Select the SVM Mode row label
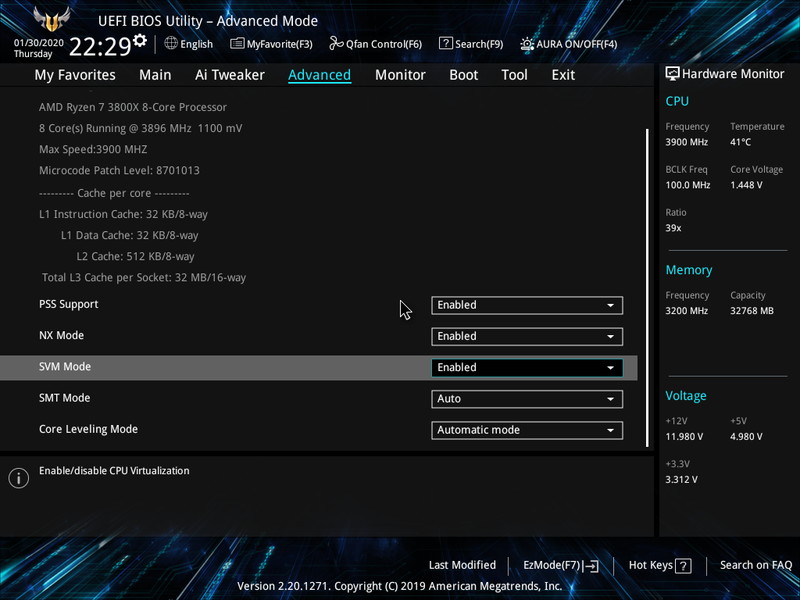This screenshot has height=600, width=800. pos(65,366)
